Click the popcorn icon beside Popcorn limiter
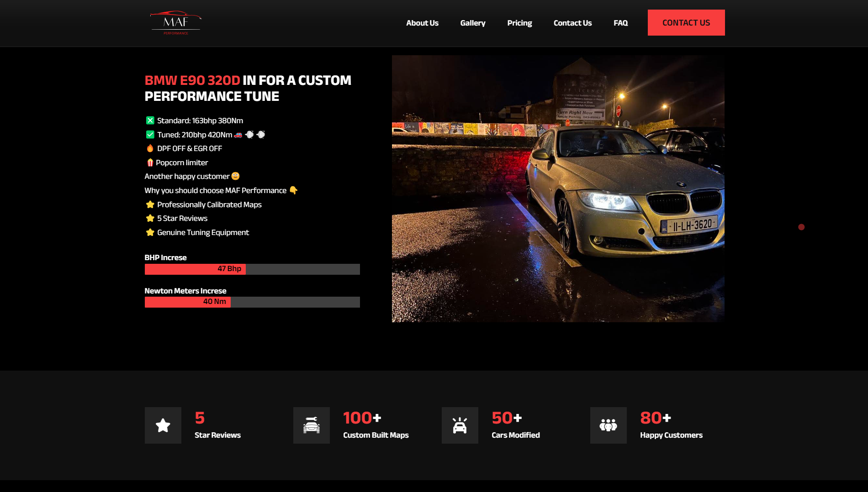The height and width of the screenshot is (492, 868). coord(150,162)
